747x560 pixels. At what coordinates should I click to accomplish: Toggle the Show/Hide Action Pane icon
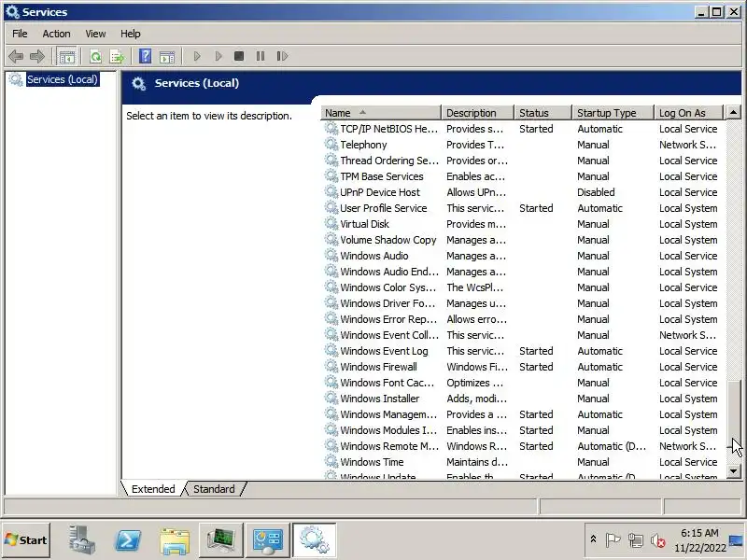pos(167,57)
